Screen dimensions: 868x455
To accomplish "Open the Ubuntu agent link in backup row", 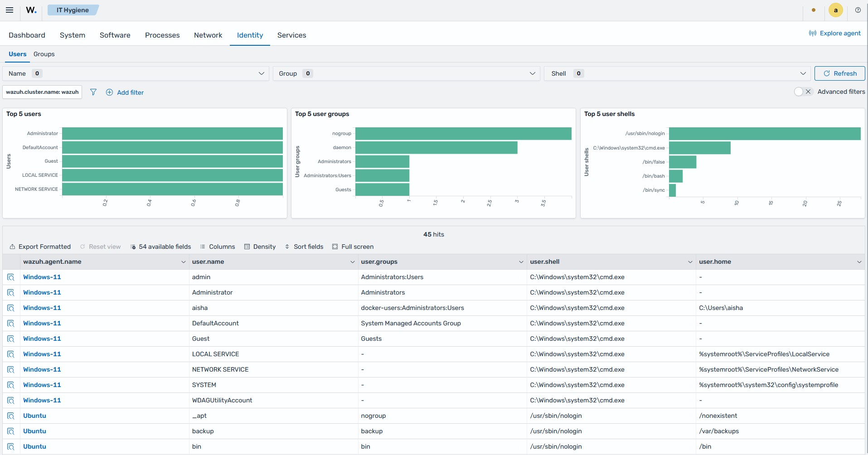I will click(x=34, y=431).
